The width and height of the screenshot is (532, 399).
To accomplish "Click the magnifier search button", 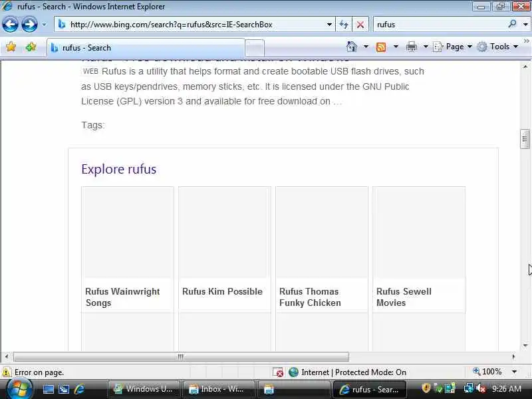I will (x=512, y=24).
